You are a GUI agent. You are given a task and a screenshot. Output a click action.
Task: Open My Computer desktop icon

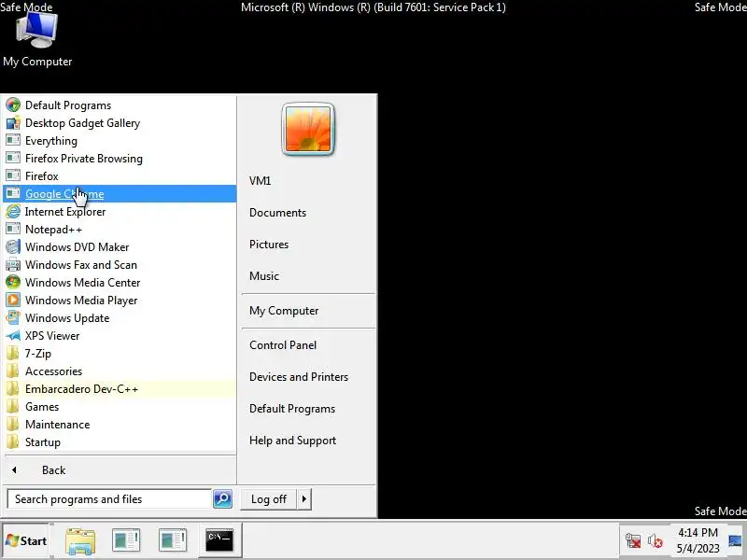37,40
